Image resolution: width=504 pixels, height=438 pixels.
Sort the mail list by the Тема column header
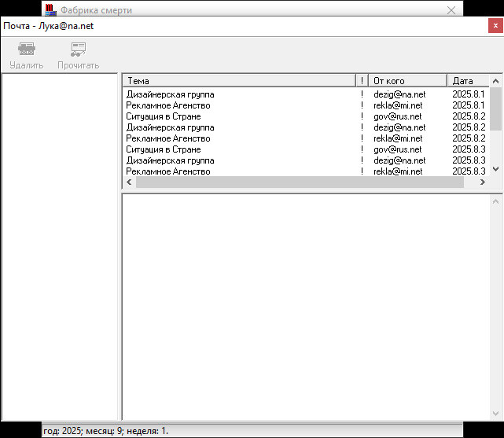pyautogui.click(x=239, y=81)
